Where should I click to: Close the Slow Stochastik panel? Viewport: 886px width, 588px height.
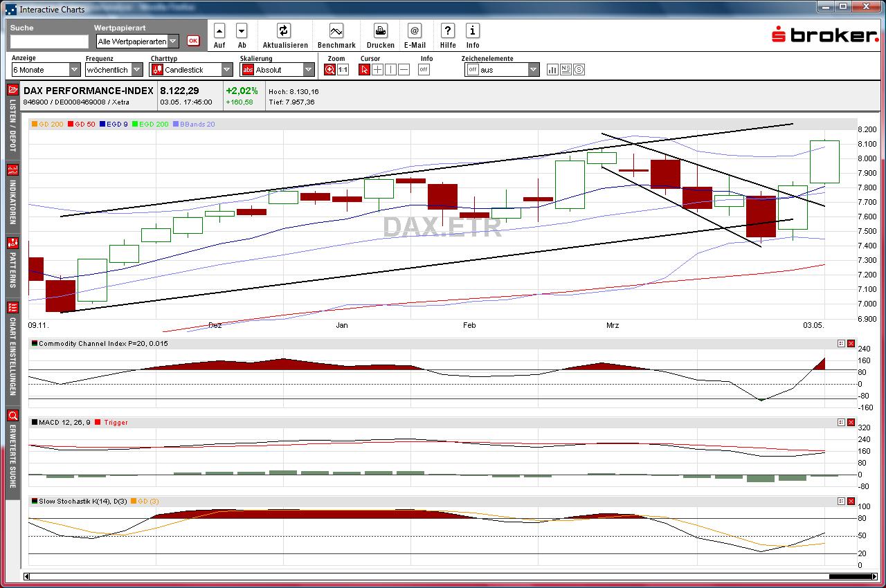click(851, 502)
